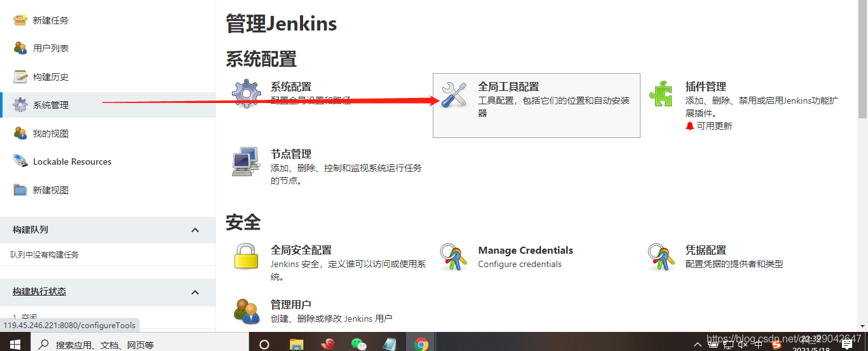Image resolution: width=868 pixels, height=351 pixels.
Task: Click the Lockable Resources icon
Action: pyautogui.click(x=20, y=162)
